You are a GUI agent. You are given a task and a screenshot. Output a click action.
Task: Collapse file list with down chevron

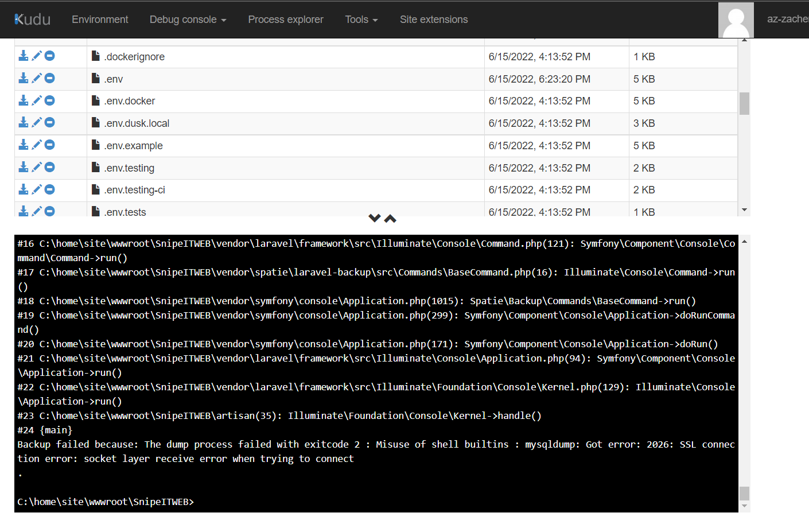tap(375, 218)
